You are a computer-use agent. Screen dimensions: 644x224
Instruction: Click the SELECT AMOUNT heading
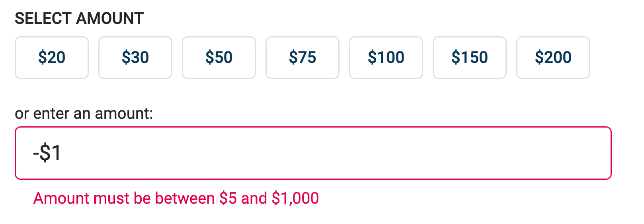point(79,18)
